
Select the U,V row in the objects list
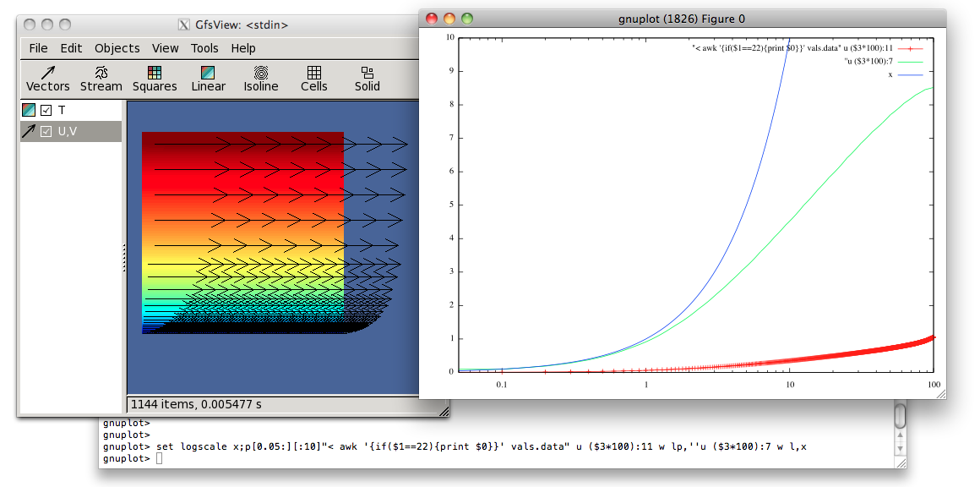coord(71,131)
